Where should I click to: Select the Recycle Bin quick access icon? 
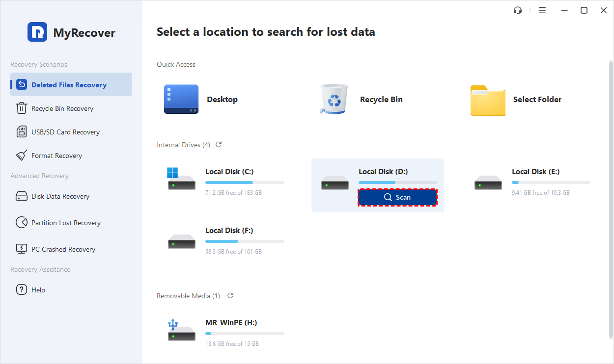334,100
